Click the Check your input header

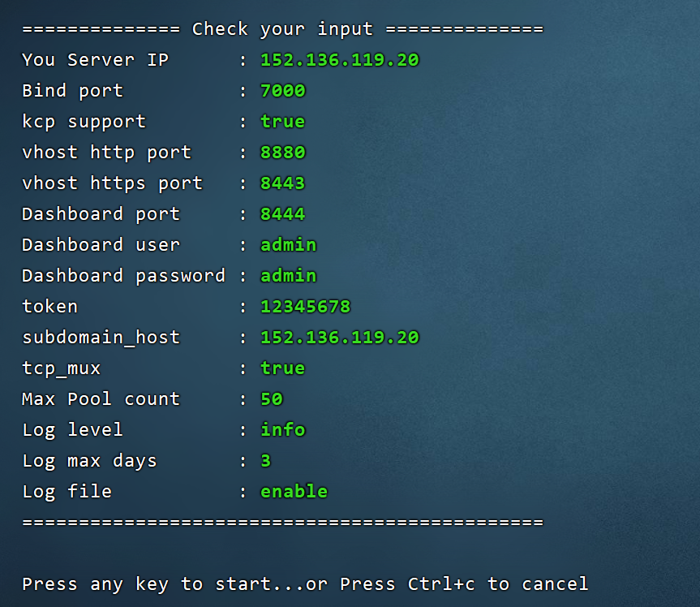coord(283,29)
